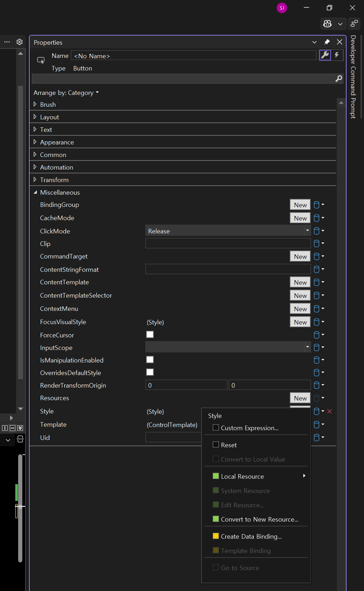The height and width of the screenshot is (591, 364).
Task: Open the FocusVisualStyle property marker
Action: 319,322
